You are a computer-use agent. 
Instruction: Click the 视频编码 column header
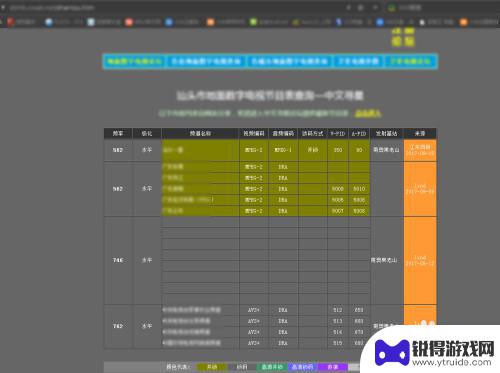point(254,133)
